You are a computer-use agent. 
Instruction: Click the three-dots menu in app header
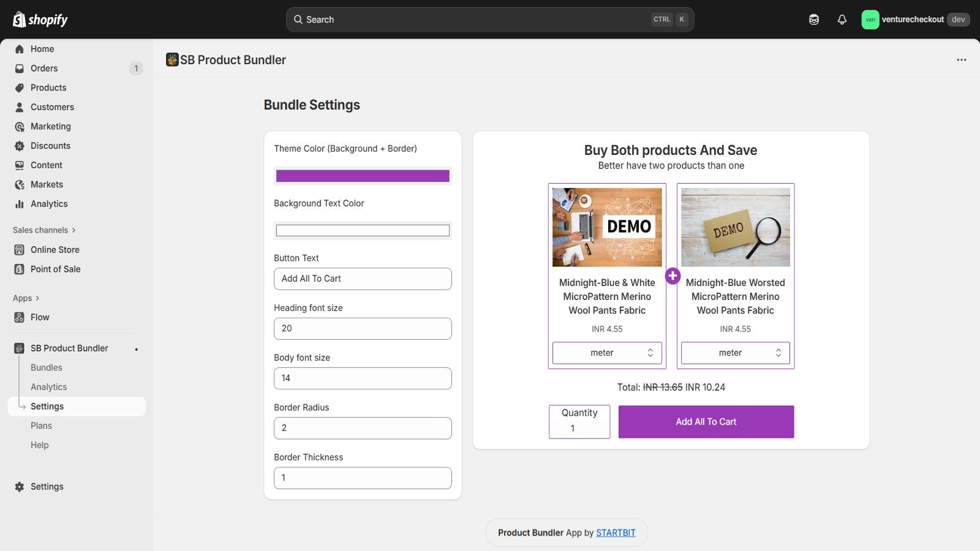(x=962, y=60)
